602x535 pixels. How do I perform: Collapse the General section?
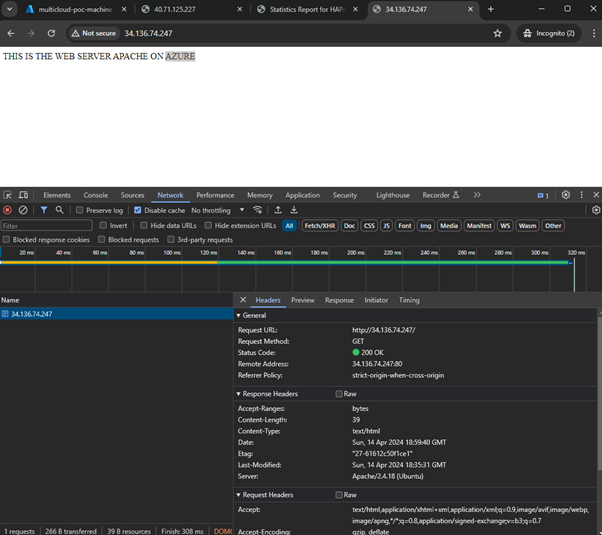pyautogui.click(x=255, y=315)
